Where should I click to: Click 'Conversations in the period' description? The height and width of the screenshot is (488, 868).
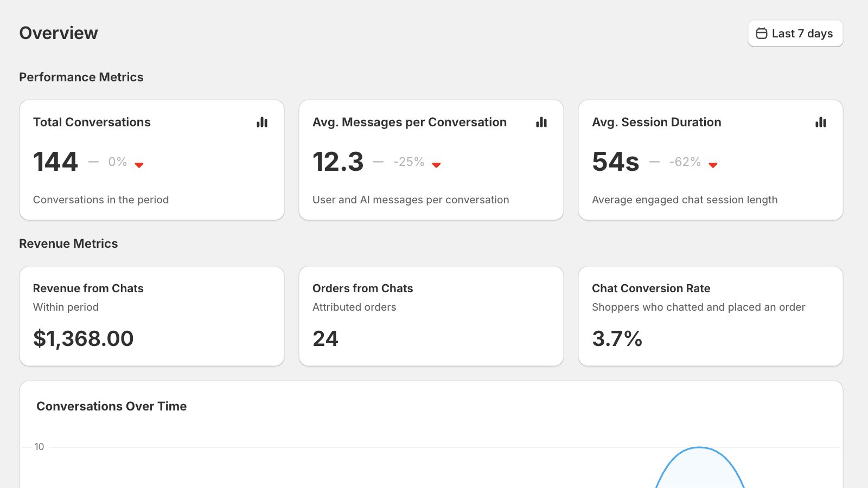pos(101,200)
